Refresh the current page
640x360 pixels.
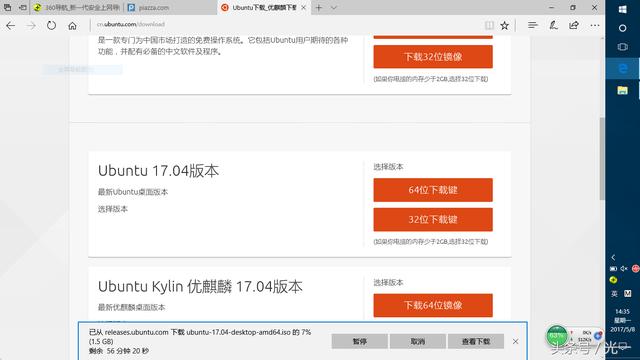coord(51,26)
